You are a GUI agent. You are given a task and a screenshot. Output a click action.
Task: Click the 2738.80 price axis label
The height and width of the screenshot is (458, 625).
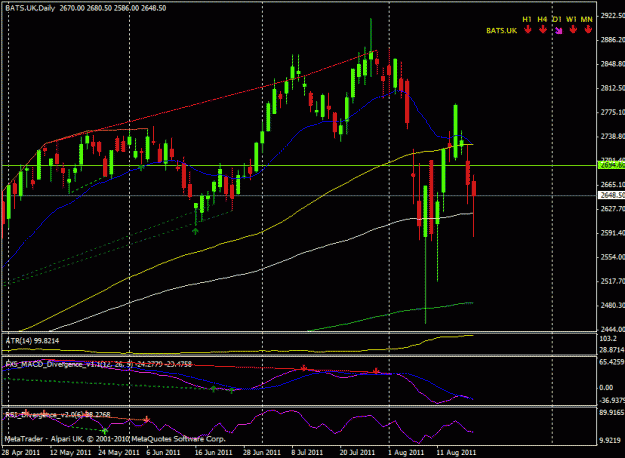(613, 136)
